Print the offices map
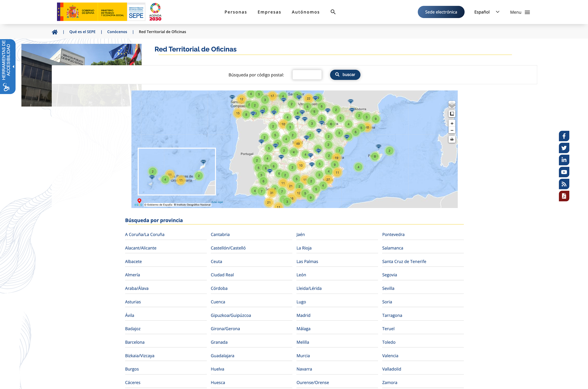This screenshot has width=588, height=389. click(x=452, y=139)
